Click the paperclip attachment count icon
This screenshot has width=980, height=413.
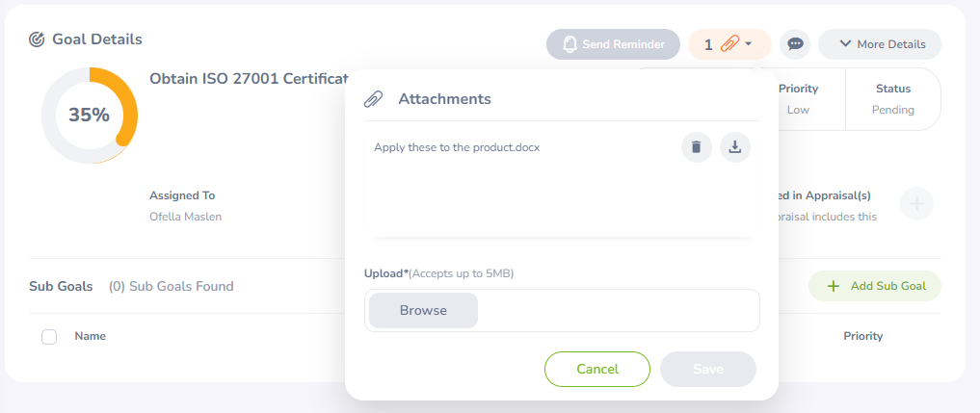pyautogui.click(x=729, y=44)
